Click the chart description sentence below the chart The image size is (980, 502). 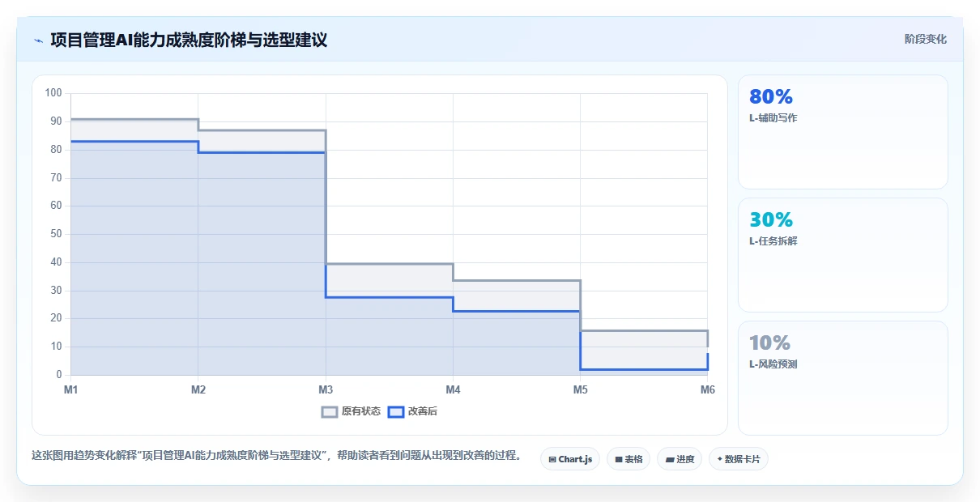click(276, 455)
